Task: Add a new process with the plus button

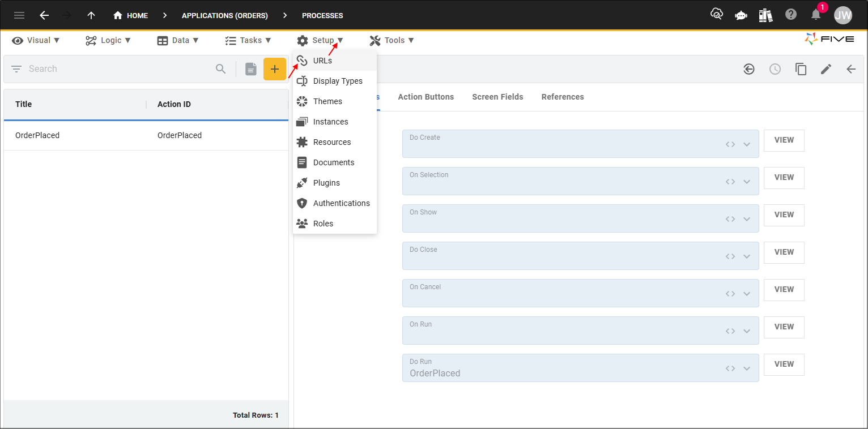Action: (x=275, y=69)
